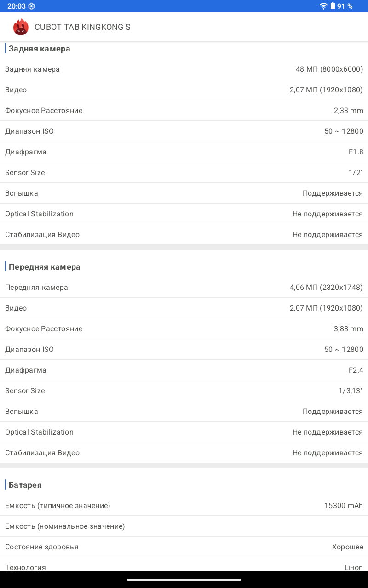This screenshot has height=588, width=368.
Task: Tap the Состояние здоровья row
Action: coord(184,547)
